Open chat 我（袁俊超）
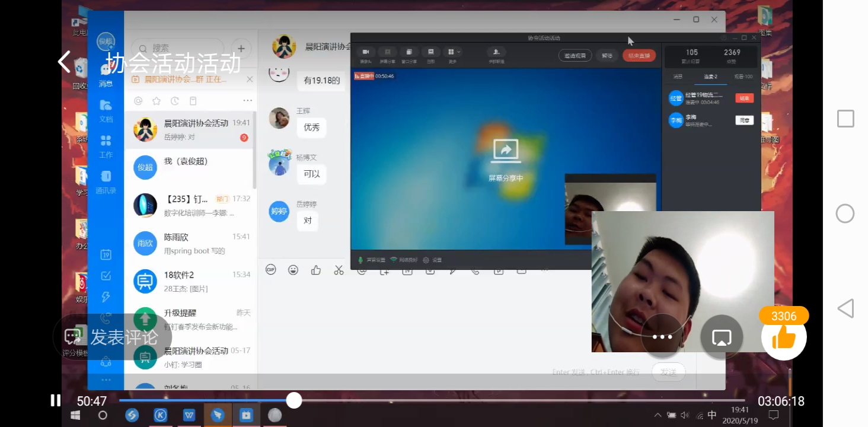868x427 pixels. [190, 167]
